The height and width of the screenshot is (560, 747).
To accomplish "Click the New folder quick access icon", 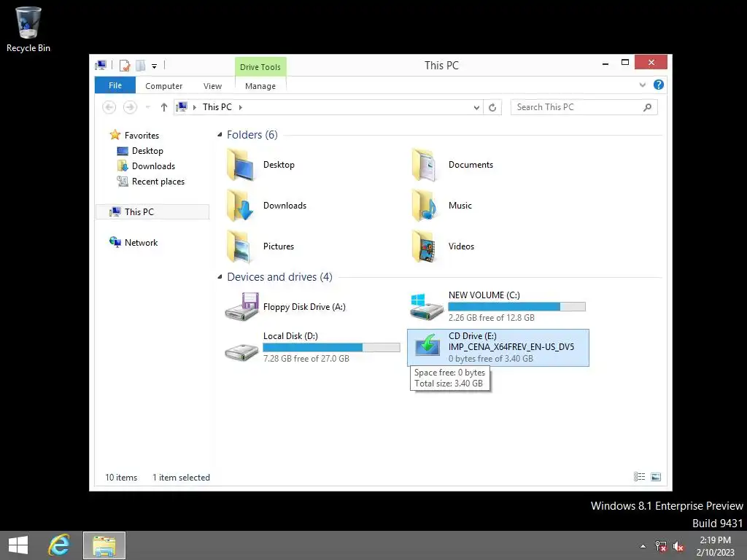I will pos(141,65).
